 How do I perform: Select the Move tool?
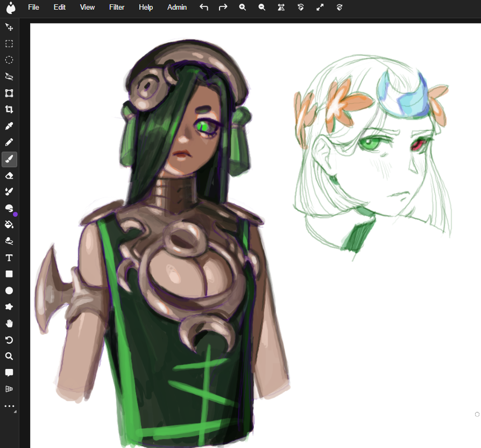9,27
